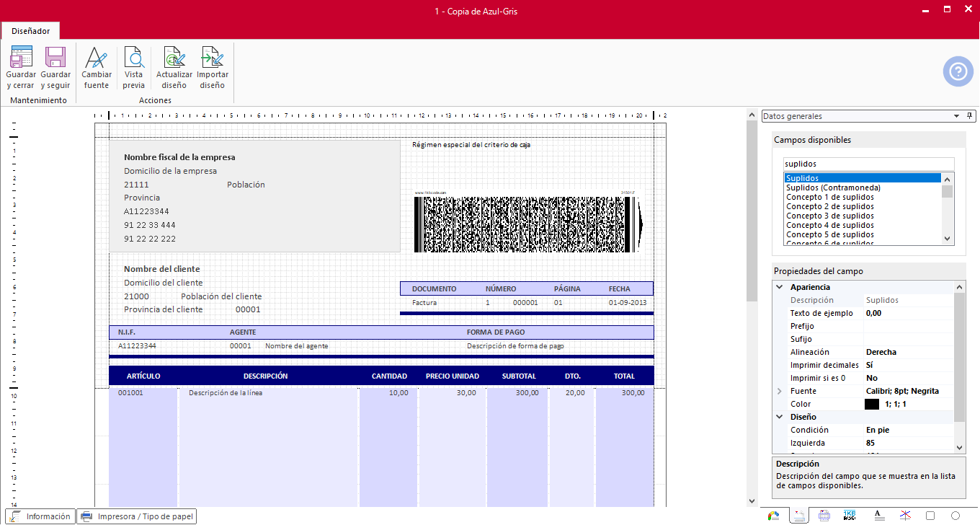Screen dimensions: 980x525
Task: Click Guardar y seguir icon
Action: click(x=55, y=57)
